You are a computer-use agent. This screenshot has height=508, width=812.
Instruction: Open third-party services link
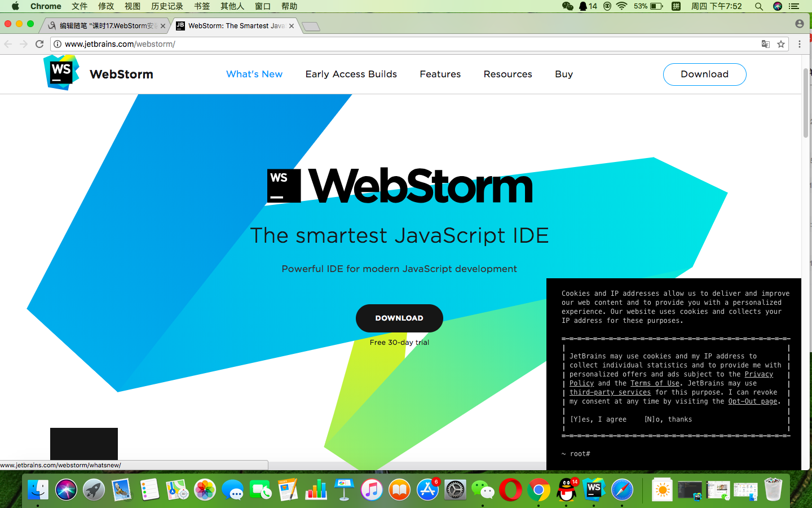610,392
